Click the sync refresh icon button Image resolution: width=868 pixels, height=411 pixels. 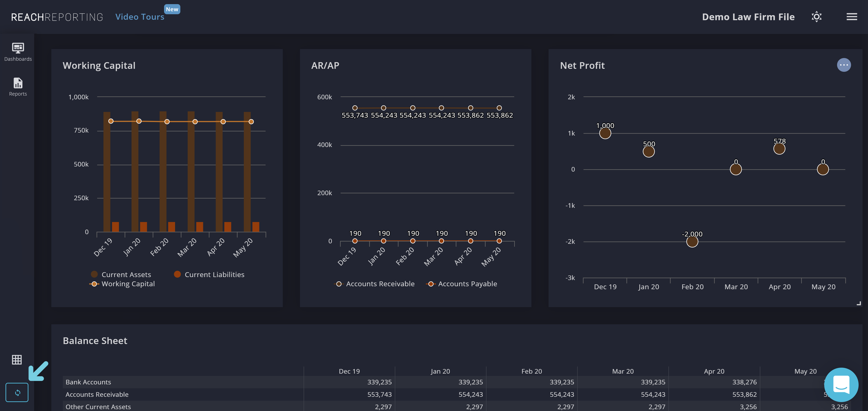pyautogui.click(x=17, y=392)
